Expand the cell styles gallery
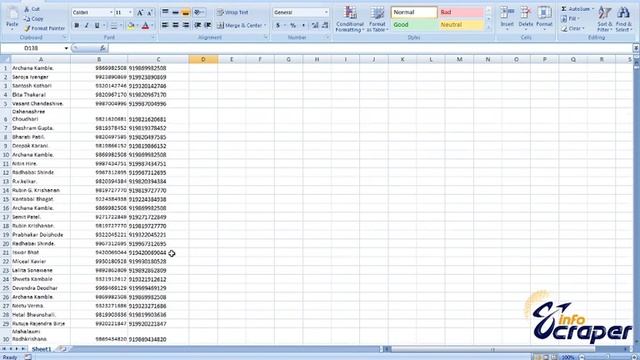This screenshot has width=640, height=360. coord(489,28)
